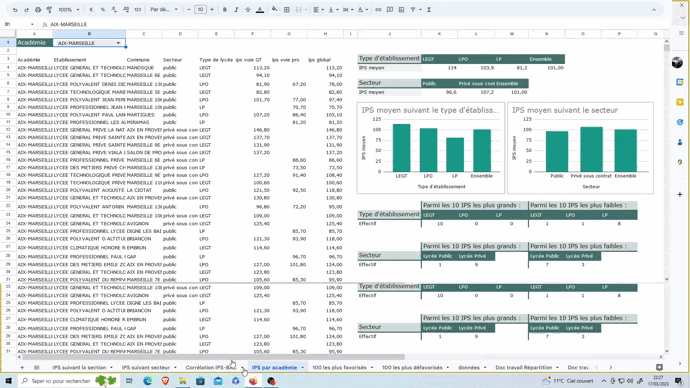The height and width of the screenshot is (388, 690).
Task: Open Maps in the side panel
Action: 680,162
